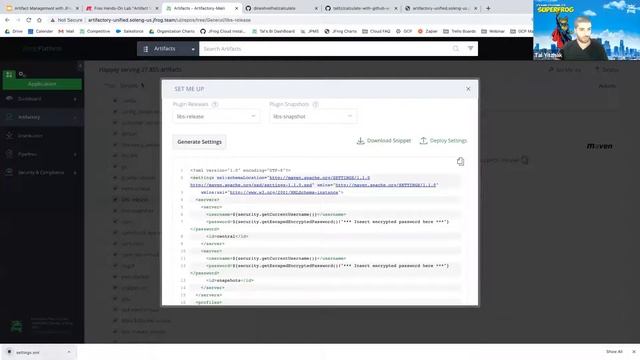Open the Salesforce bookmark

(130, 31)
